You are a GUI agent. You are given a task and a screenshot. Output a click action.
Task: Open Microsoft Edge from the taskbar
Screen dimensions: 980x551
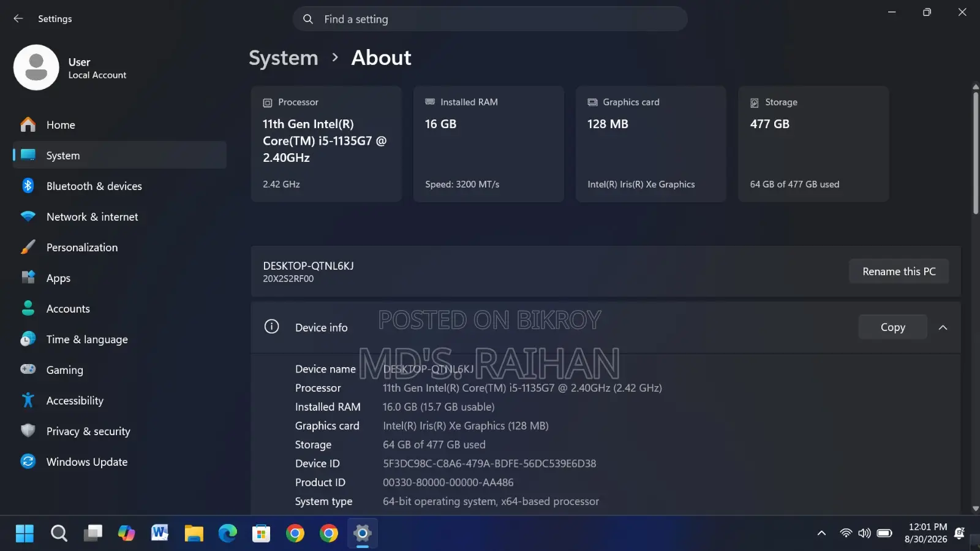pos(228,533)
